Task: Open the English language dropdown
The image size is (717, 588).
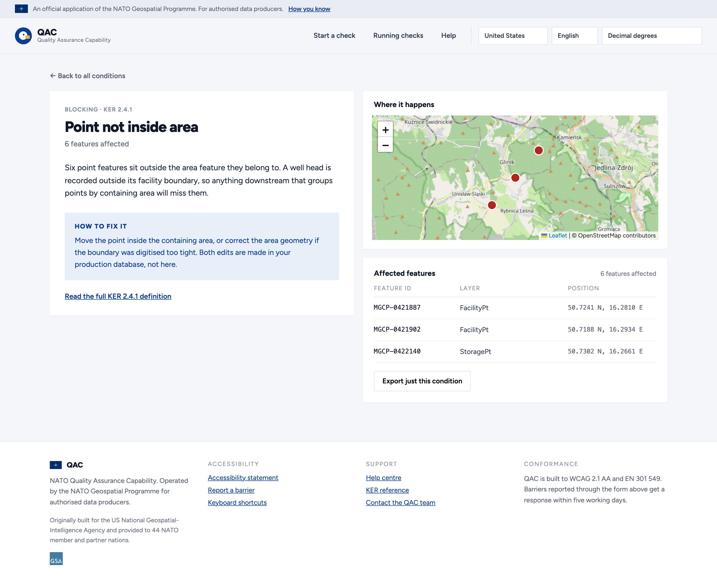Action: coord(574,36)
